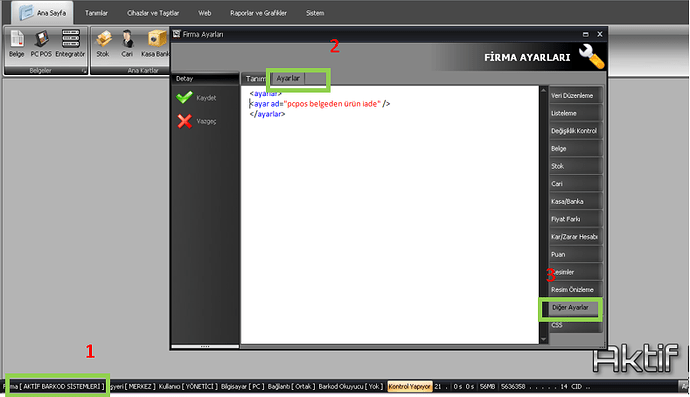Open the Entegratör icon

pos(70,44)
